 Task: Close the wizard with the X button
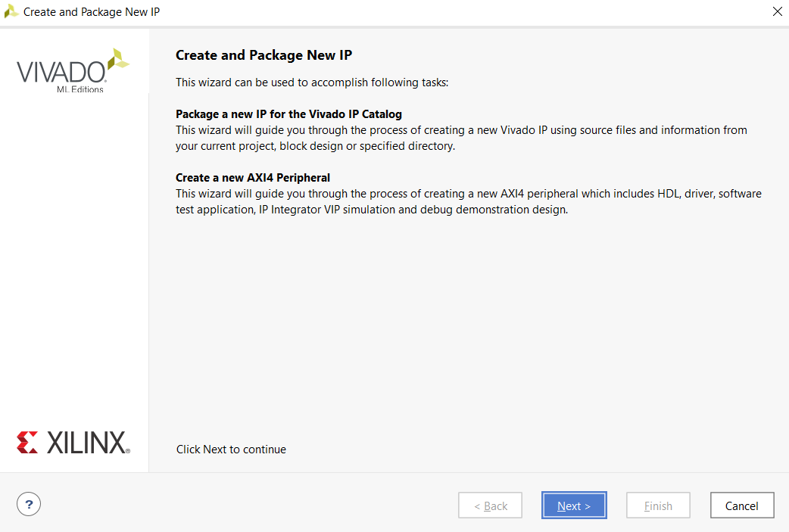pos(777,11)
